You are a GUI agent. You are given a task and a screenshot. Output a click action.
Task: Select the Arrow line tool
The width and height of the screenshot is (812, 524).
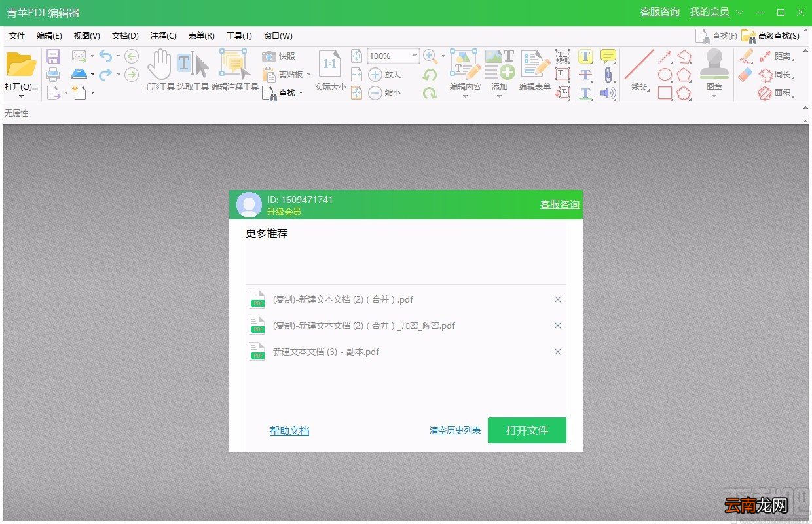665,56
